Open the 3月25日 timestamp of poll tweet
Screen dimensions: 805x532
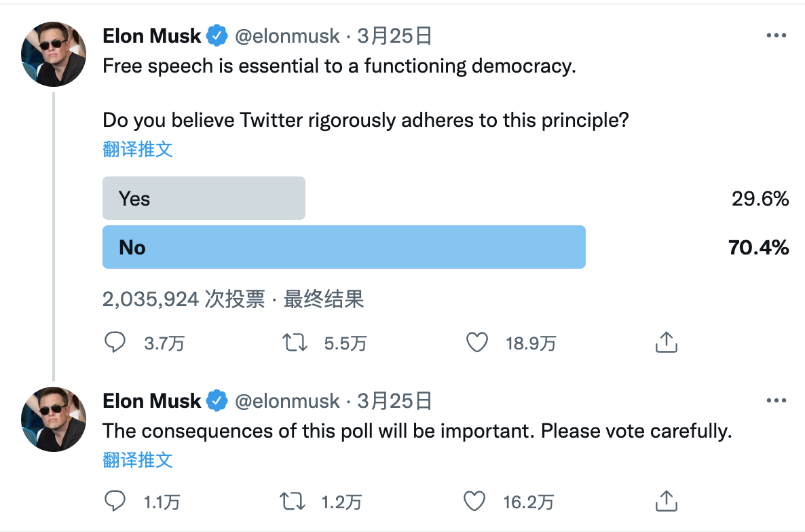394,36
